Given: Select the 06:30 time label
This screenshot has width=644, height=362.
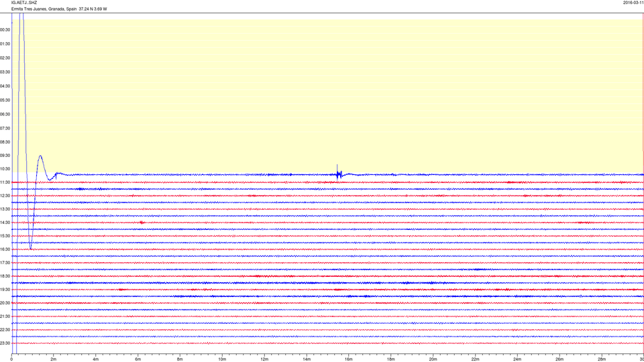Looking at the screenshot, I should click(5, 114).
